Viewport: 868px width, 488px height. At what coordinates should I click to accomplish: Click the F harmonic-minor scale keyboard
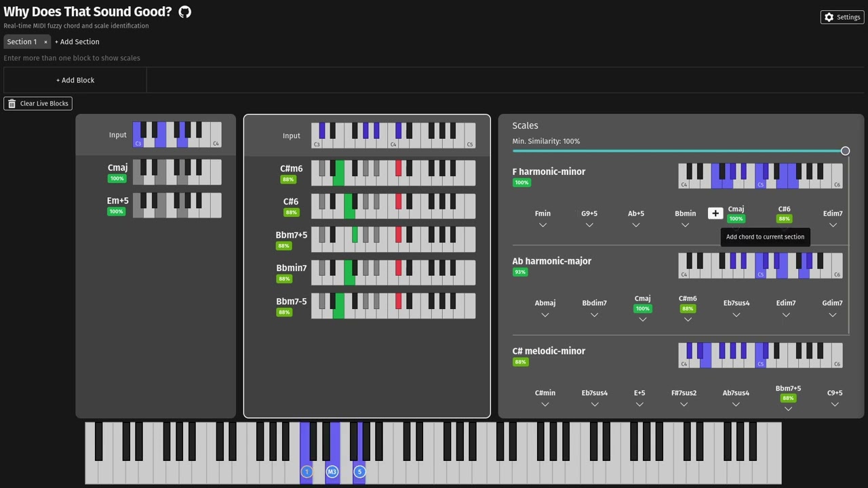760,176
